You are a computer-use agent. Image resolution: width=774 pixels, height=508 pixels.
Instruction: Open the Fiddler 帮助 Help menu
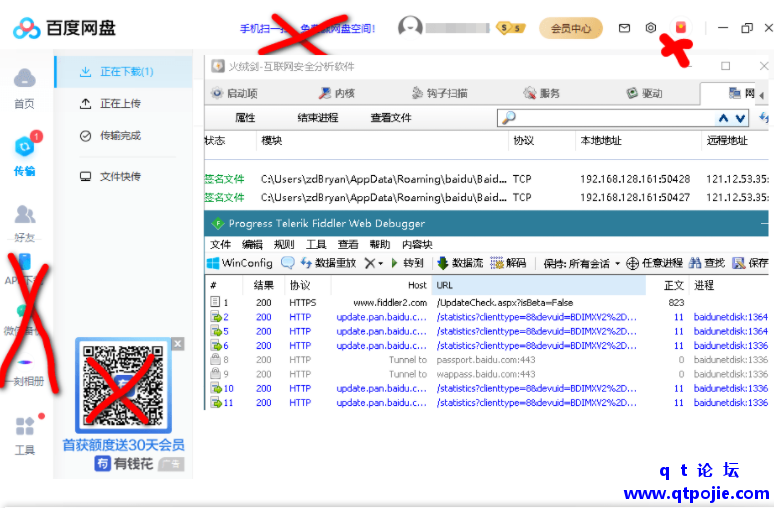tap(380, 244)
